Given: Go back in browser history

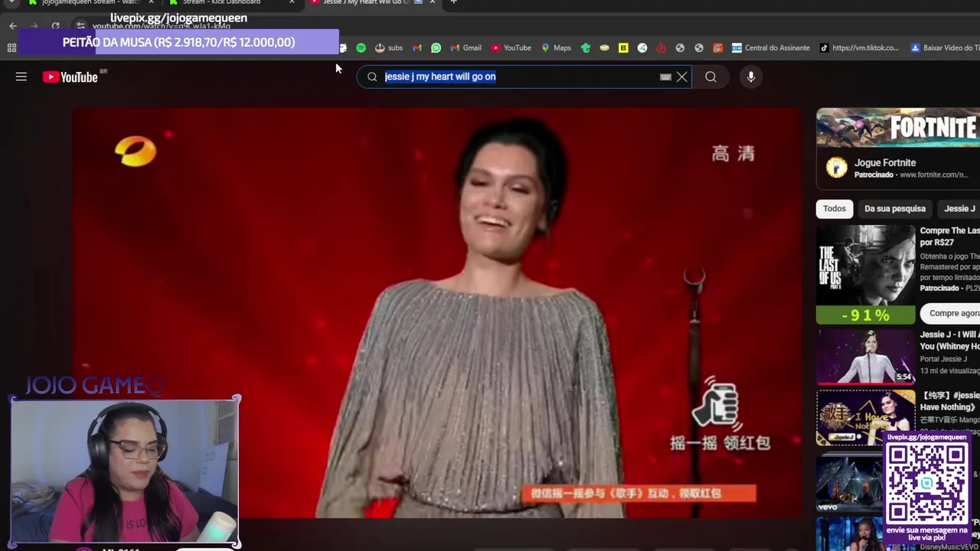Looking at the screenshot, I should [13, 26].
